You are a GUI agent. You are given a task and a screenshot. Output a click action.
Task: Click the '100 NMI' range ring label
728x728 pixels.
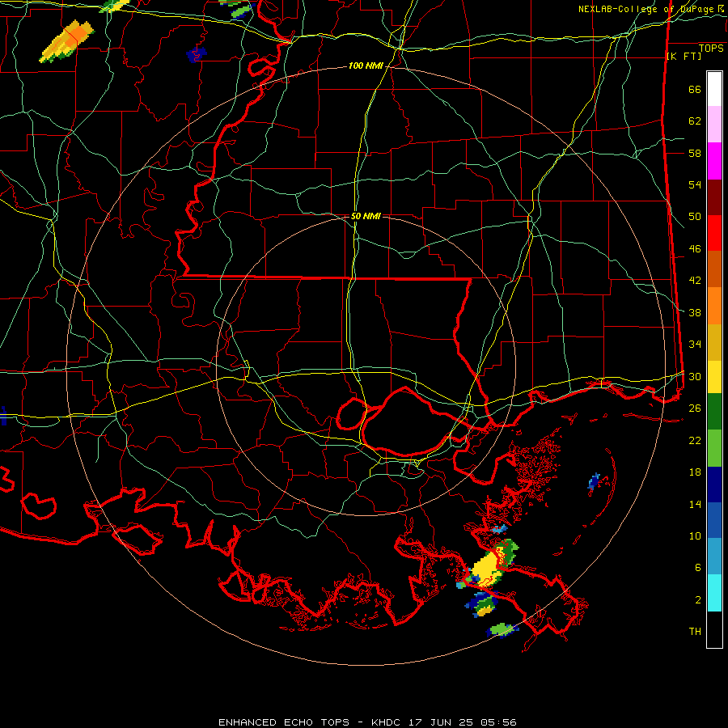pos(366,66)
